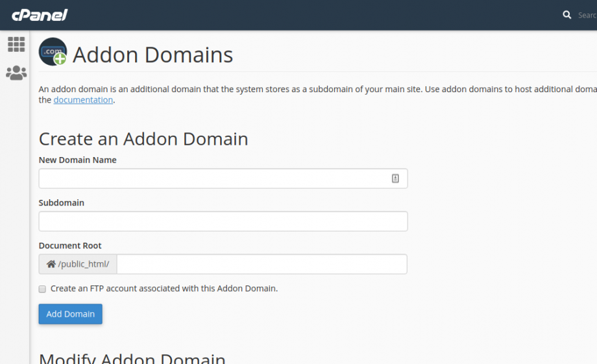Screen dimensions: 597x364
Task: Click the Document Root path input
Action: (262, 264)
